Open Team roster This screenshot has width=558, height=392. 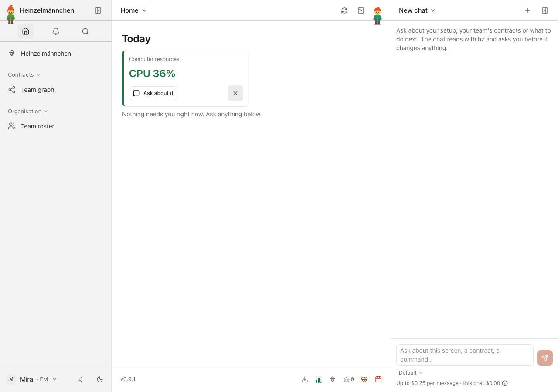56,126
